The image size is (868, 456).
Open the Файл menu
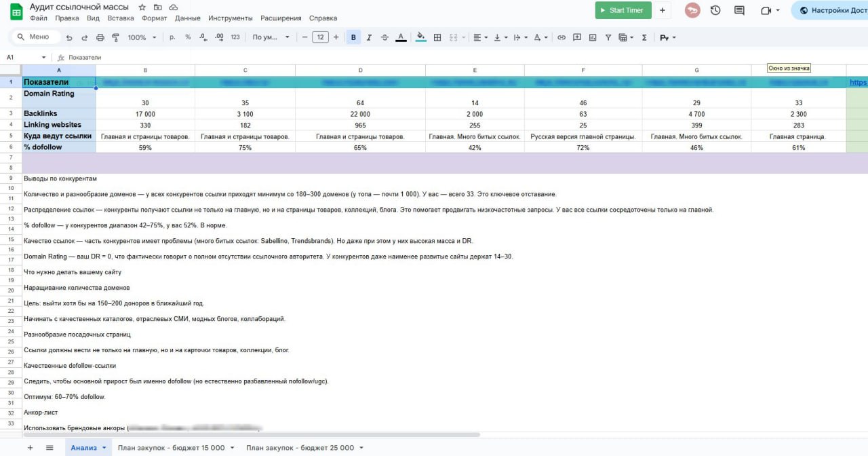click(x=39, y=18)
